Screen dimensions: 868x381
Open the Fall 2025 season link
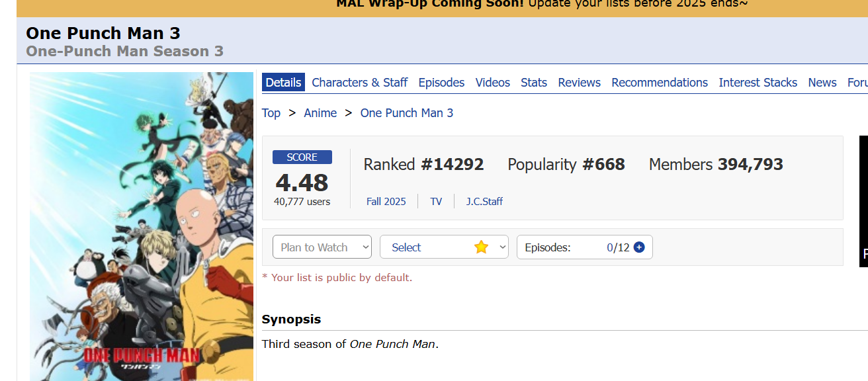pos(386,202)
